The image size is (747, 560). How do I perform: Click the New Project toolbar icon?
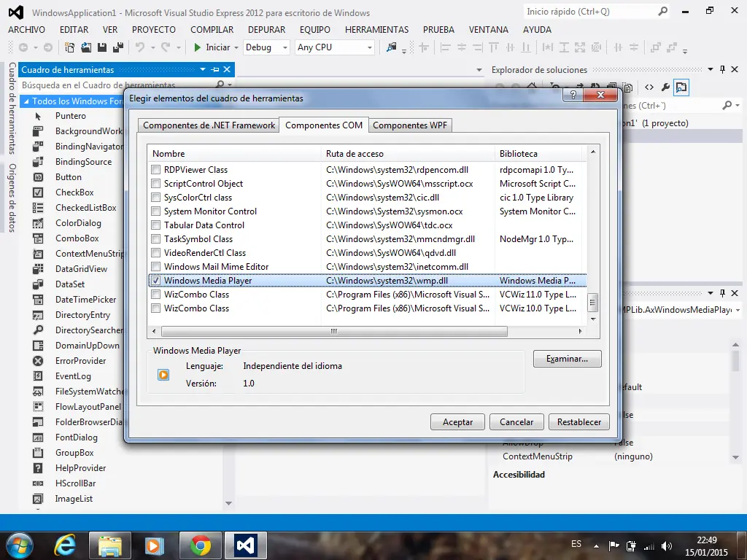(x=69, y=47)
